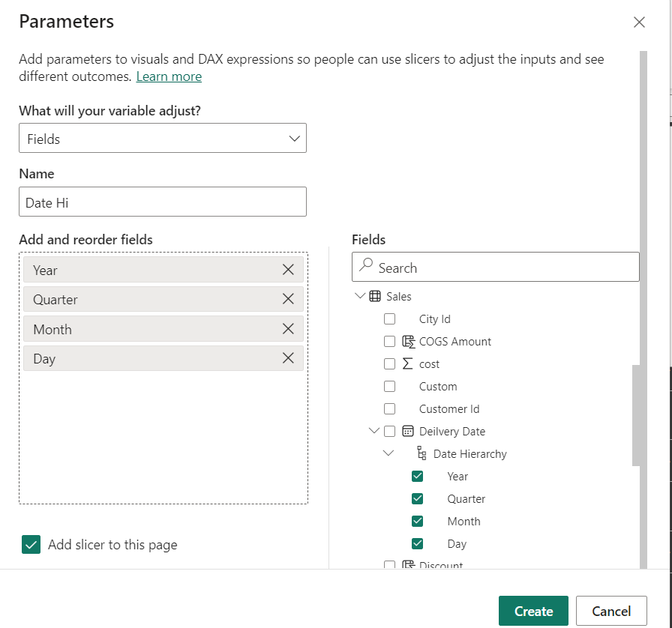Remove Day from the reorder list

(x=288, y=357)
